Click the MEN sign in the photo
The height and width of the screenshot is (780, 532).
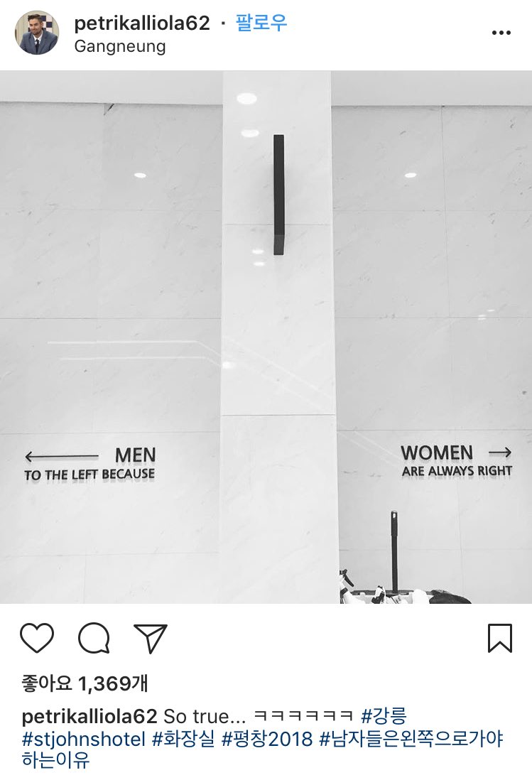tap(135, 455)
